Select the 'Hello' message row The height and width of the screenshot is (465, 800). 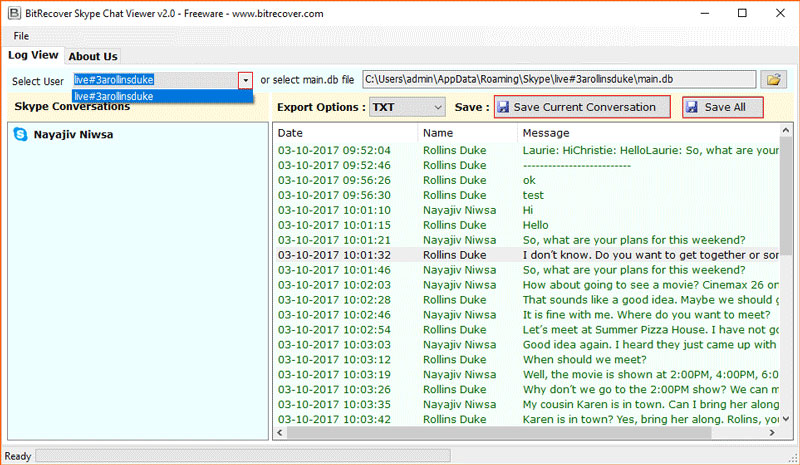[x=527, y=225]
